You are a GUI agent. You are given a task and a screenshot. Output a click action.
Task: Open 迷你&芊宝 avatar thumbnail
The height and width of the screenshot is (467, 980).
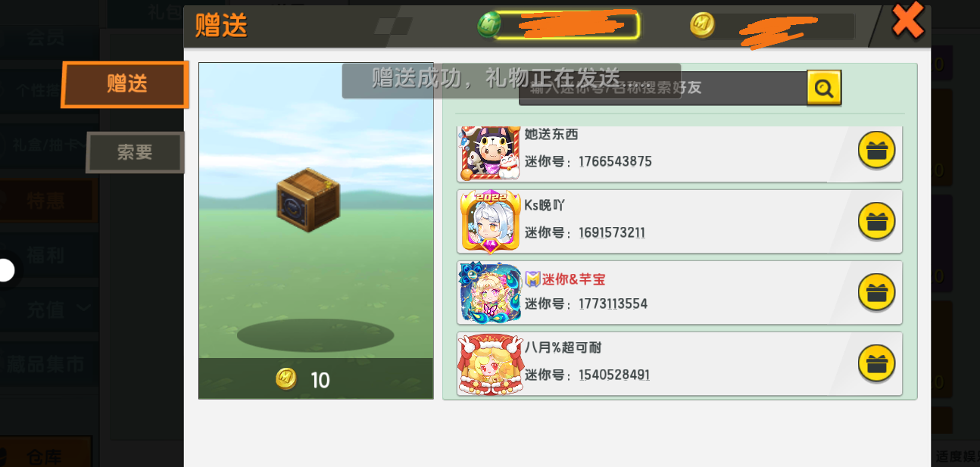click(491, 292)
